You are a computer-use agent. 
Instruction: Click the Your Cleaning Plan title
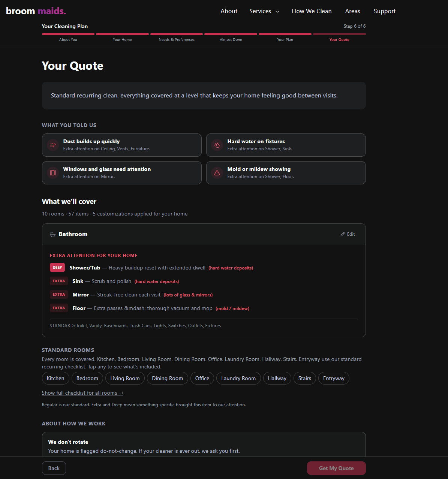65,26
